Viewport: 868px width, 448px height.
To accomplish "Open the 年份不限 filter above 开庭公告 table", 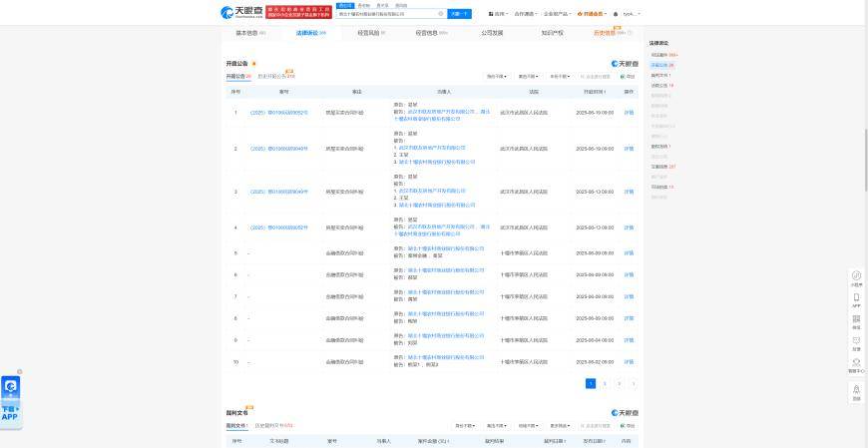I will 561,77.
